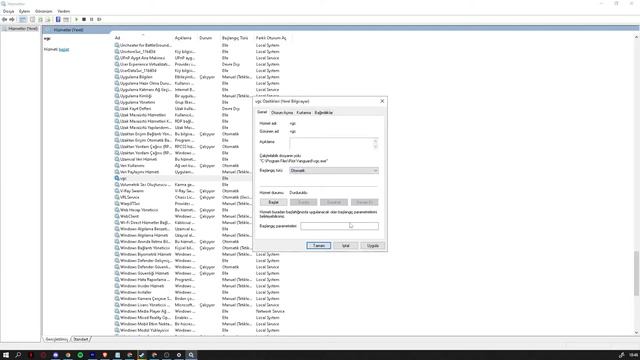Pause the service with toolbar pause icon

pos(91,19)
